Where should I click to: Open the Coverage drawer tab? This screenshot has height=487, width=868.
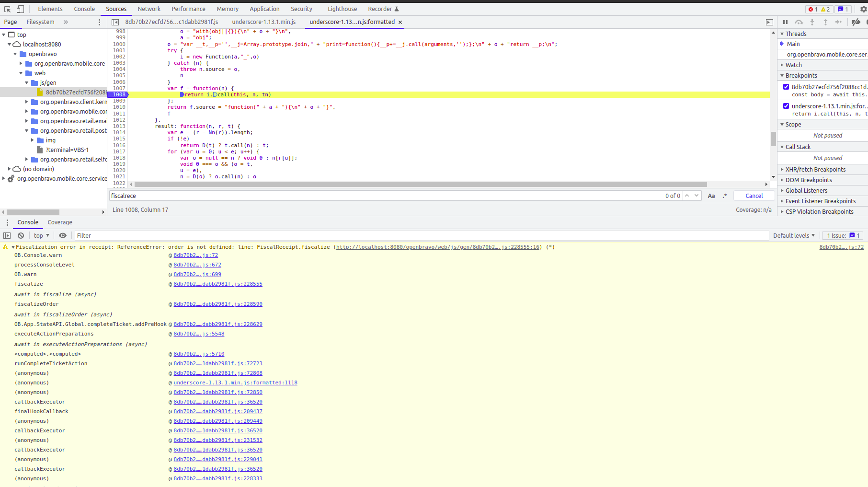point(60,222)
